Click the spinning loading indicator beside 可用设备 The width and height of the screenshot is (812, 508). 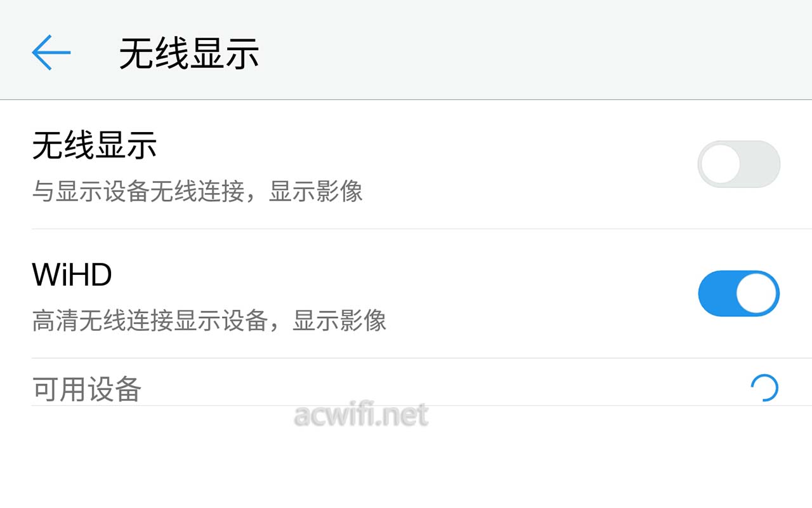tap(764, 388)
